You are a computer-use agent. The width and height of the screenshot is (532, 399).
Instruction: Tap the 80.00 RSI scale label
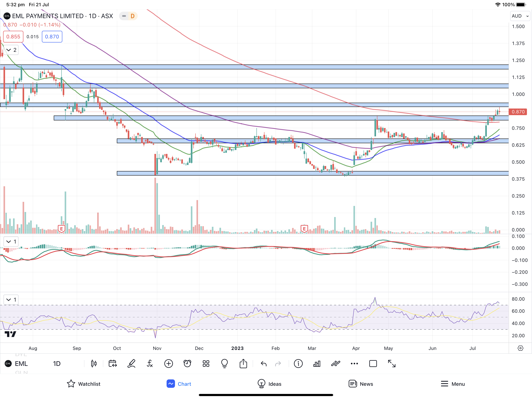tap(518, 299)
